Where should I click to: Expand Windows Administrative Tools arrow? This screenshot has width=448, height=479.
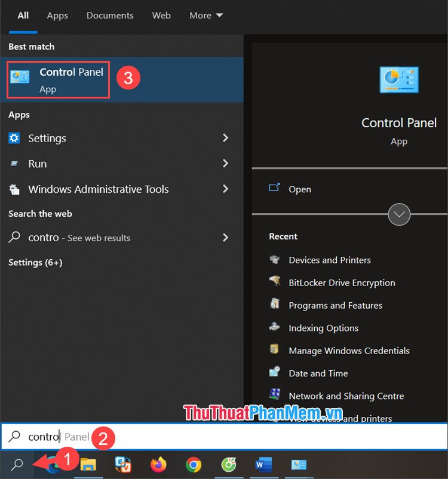(x=226, y=189)
